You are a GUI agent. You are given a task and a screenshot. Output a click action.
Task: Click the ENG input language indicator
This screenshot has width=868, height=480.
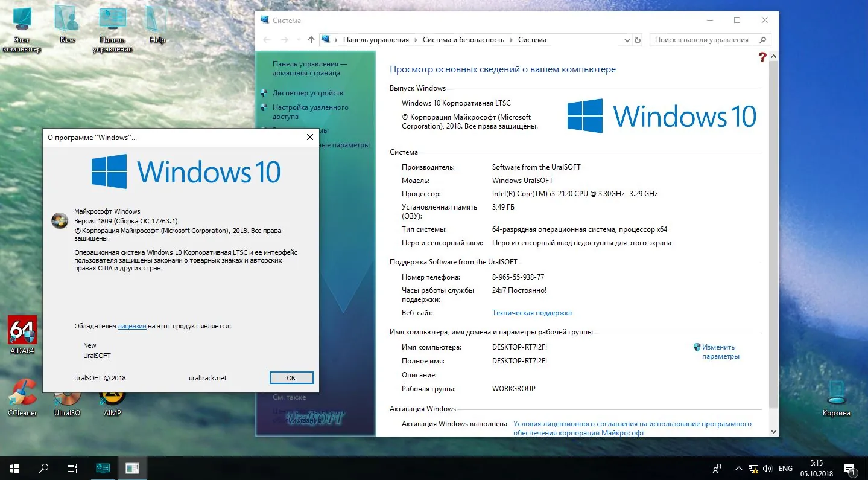point(785,469)
